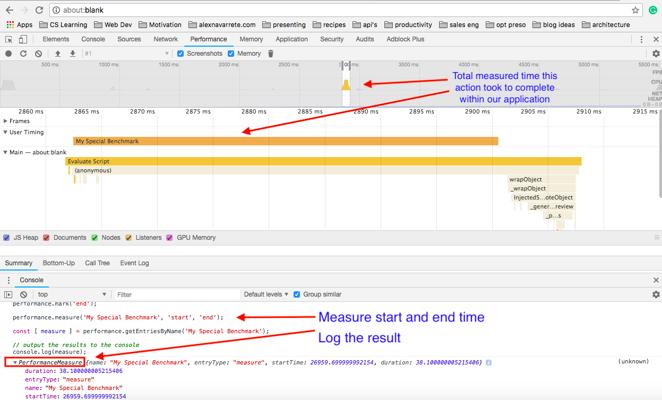
Task: Toggle the Group similar checkbox
Action: tap(297, 295)
